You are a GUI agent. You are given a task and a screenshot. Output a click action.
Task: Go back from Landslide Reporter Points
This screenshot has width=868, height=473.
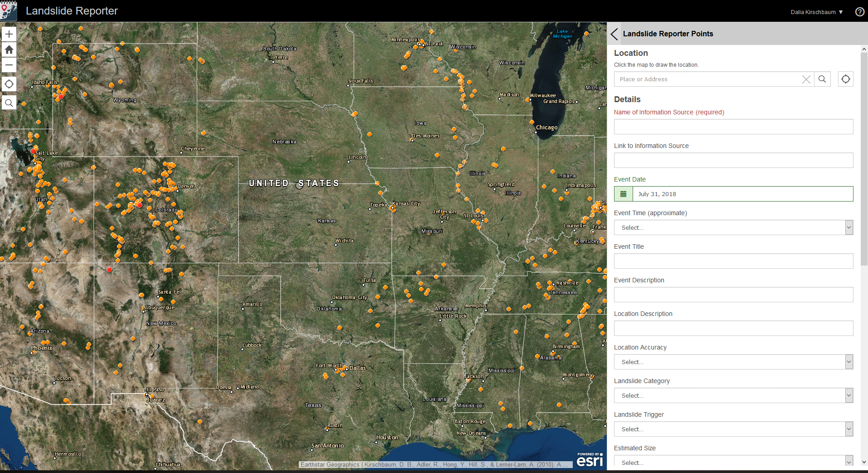pos(614,34)
